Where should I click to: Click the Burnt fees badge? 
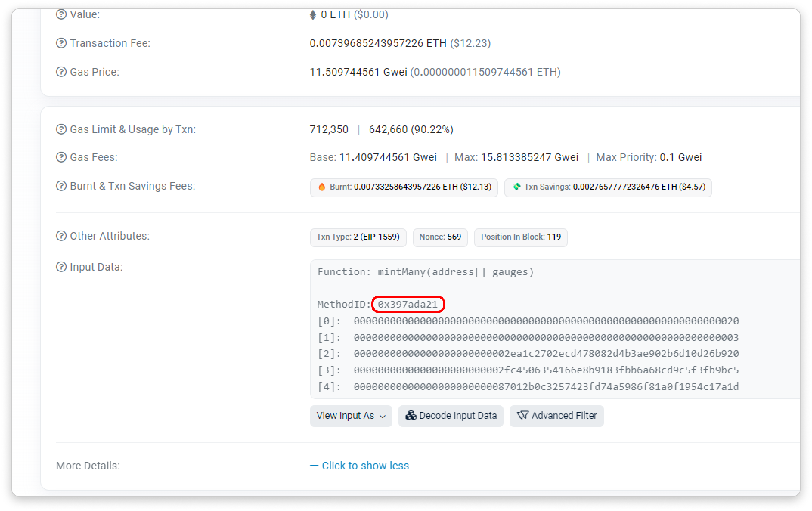pos(404,187)
